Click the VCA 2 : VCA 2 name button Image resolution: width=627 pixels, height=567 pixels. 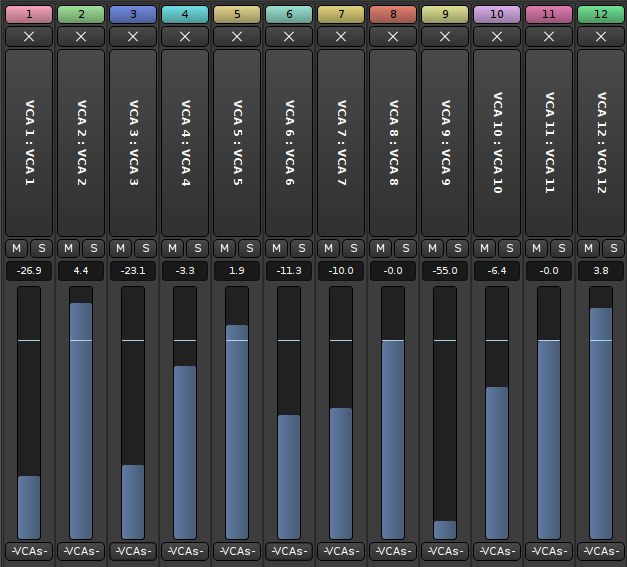[81, 142]
